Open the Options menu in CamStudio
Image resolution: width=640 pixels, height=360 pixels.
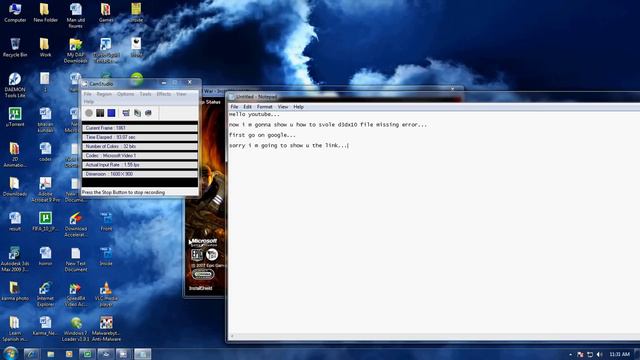point(125,94)
